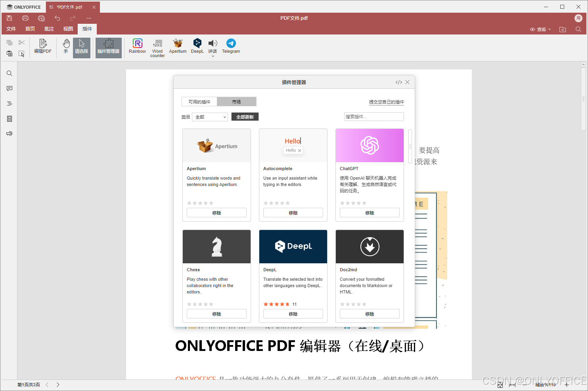Click the Open file location icon

(563, 29)
